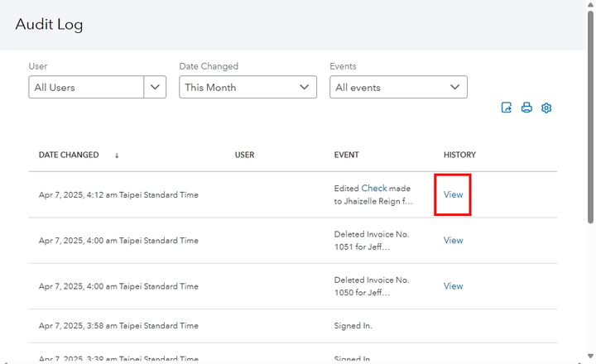
Task: Click the DATE CHANGED column header
Action: point(69,156)
